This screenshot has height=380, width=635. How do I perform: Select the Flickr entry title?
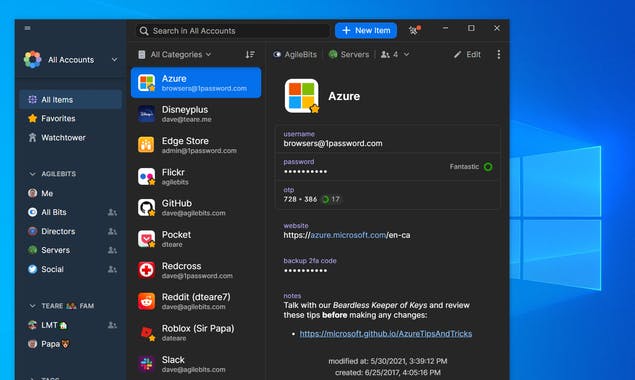tap(173, 172)
